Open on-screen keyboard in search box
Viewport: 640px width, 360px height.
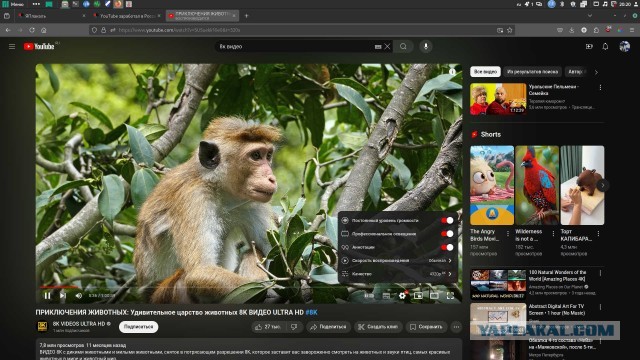tap(378, 47)
